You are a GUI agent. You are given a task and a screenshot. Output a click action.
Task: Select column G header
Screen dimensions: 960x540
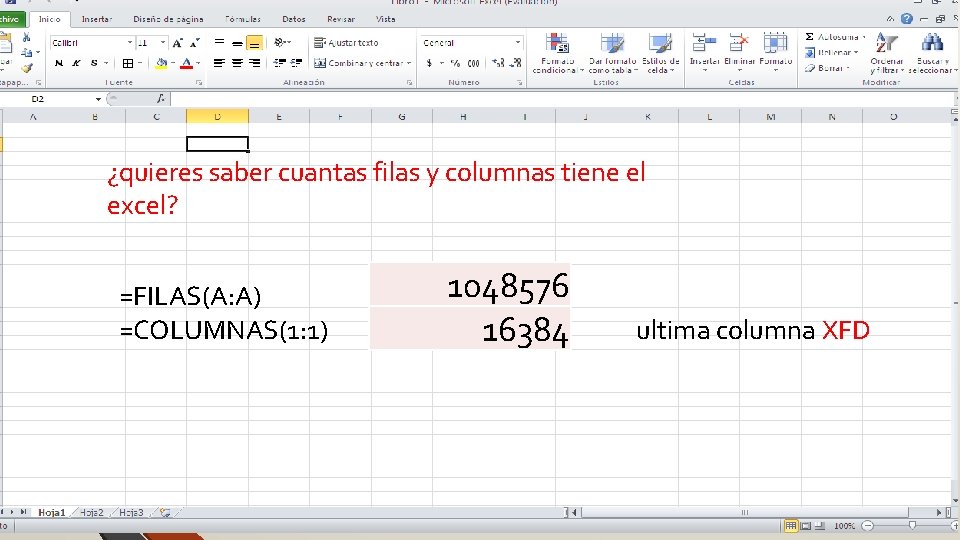(x=402, y=116)
